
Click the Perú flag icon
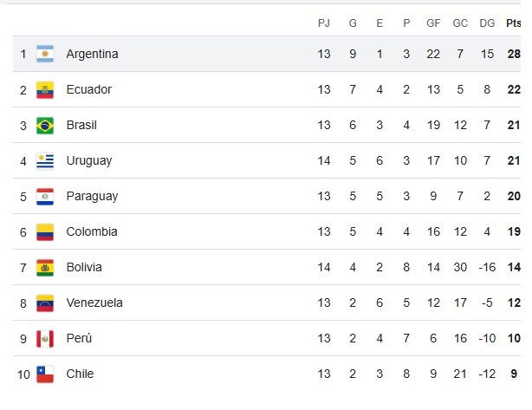(x=45, y=338)
